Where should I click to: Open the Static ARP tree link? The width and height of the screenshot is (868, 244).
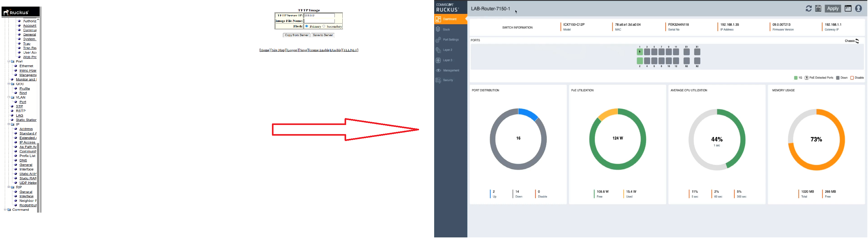tap(28, 174)
